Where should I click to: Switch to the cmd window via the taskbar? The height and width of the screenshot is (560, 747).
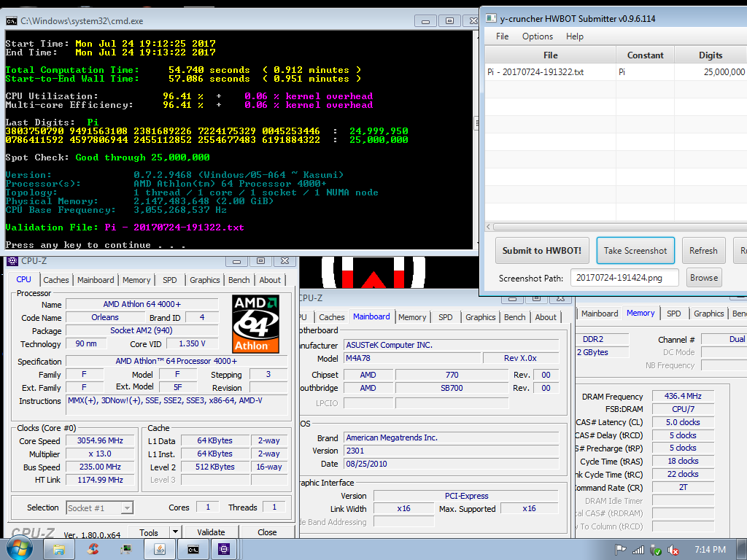coord(193,550)
